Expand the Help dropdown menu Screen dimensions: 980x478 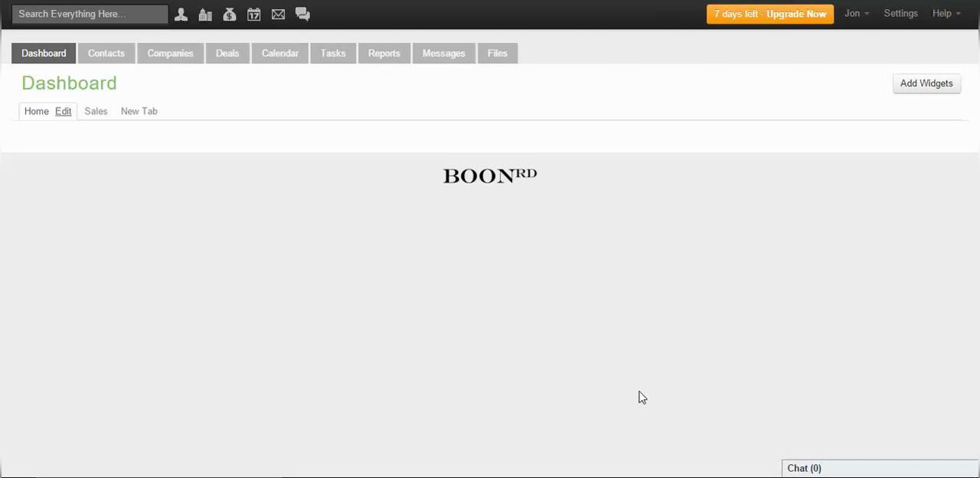tap(946, 14)
